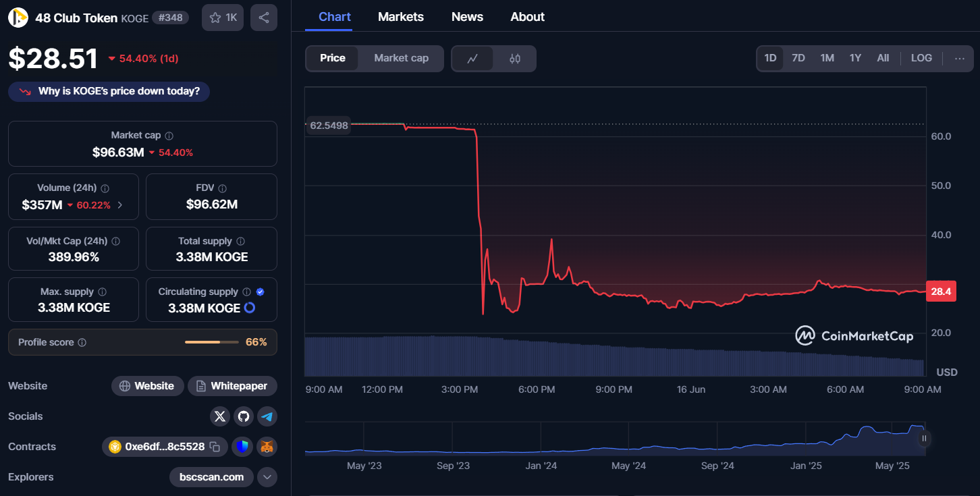Open the X (Twitter) social link
This screenshot has width=980, height=496.
pyautogui.click(x=220, y=416)
